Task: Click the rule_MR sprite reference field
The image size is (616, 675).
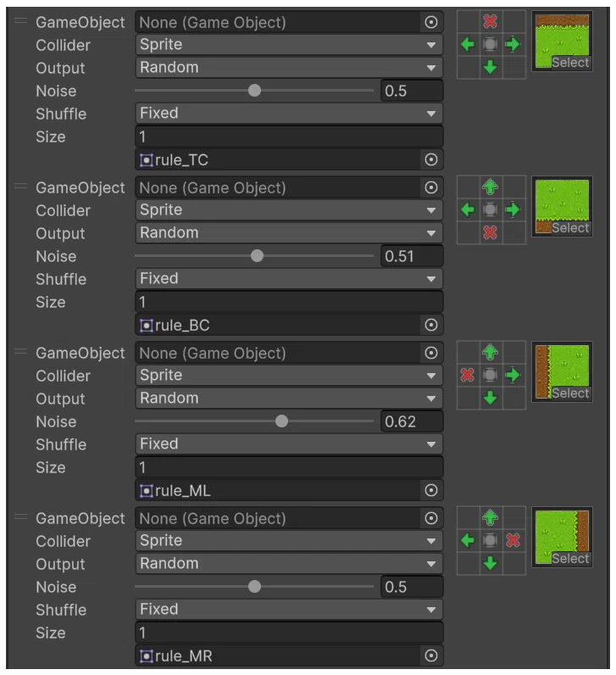Action: [x=279, y=655]
